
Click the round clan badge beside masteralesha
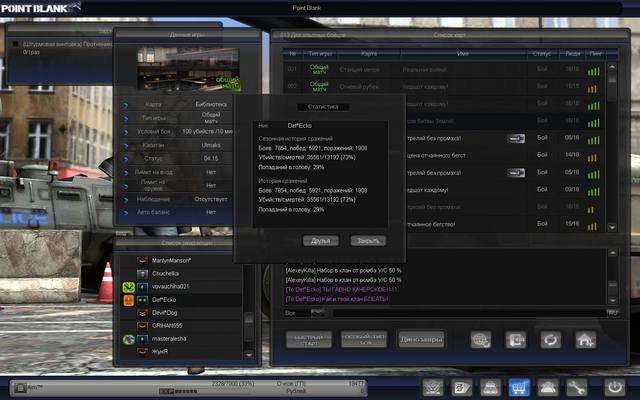point(129,339)
